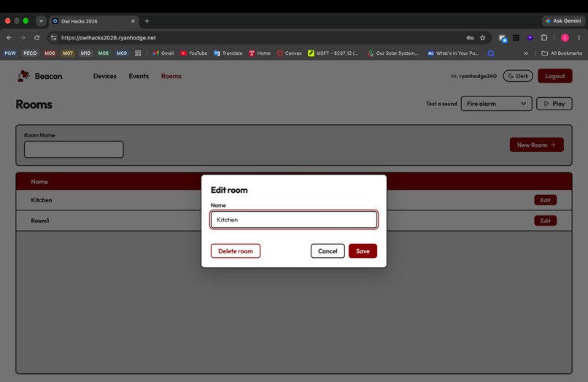This screenshot has width=588, height=382.
Task: Close the Owl Hacks 2026 tab
Action: [x=133, y=21]
